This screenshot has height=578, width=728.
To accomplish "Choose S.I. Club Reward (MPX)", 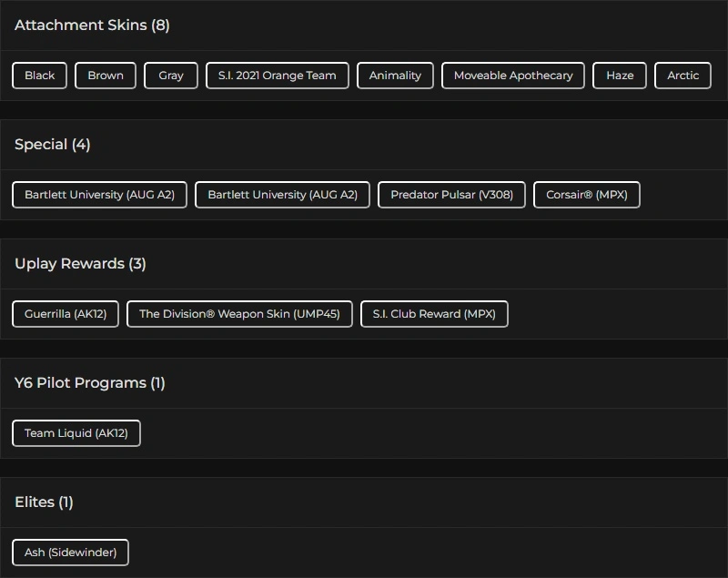I will [434, 314].
